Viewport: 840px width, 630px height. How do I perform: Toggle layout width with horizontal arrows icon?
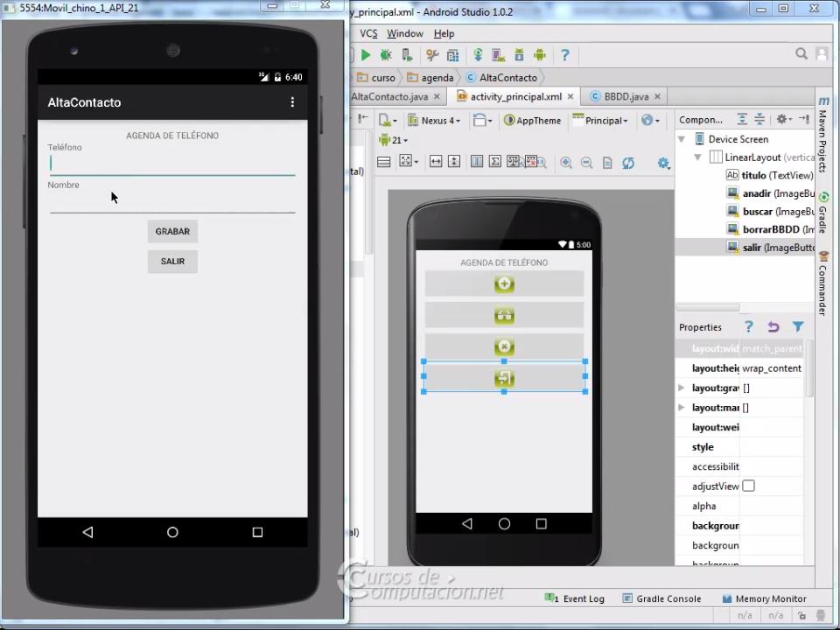click(x=436, y=161)
